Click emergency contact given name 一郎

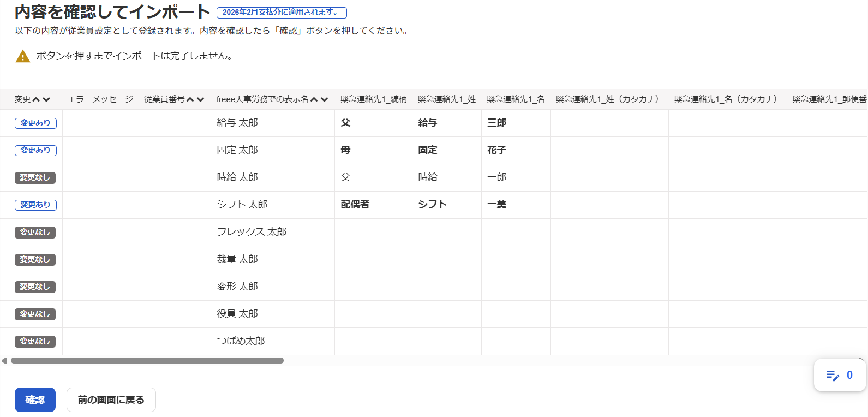point(516,178)
